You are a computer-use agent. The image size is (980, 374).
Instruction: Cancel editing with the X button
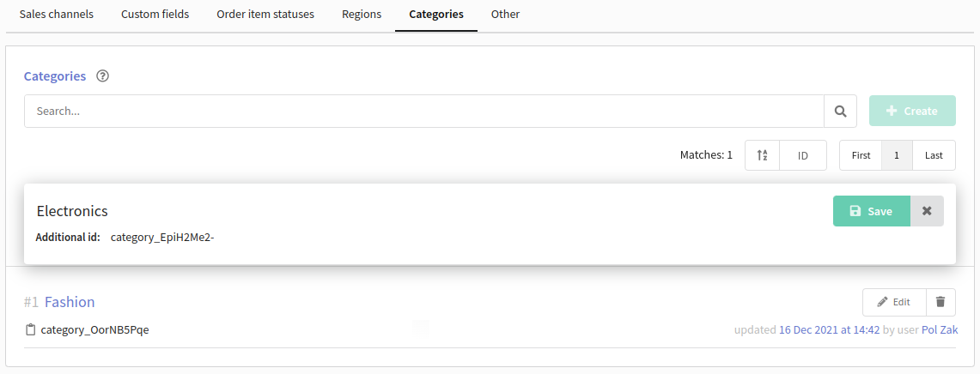coord(927,211)
